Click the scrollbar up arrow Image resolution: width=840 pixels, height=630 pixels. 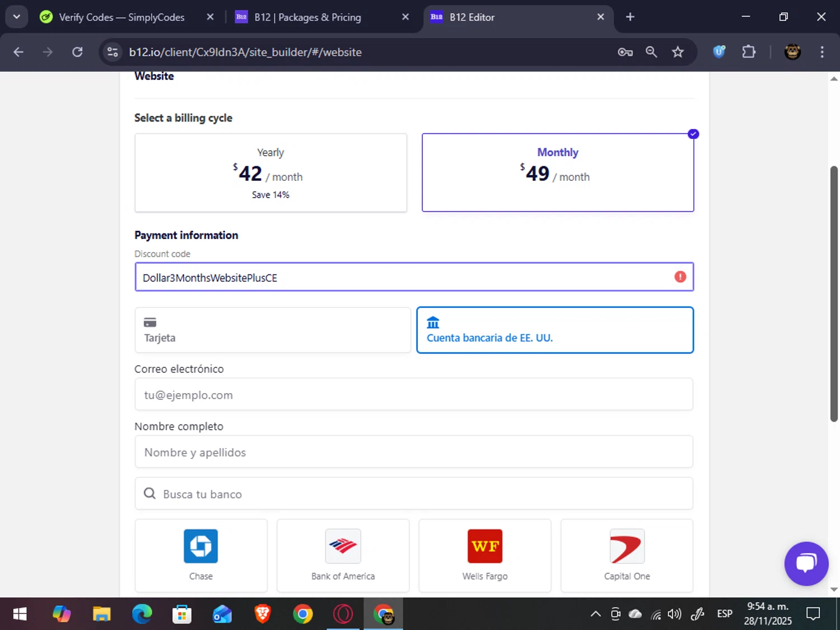834,79
